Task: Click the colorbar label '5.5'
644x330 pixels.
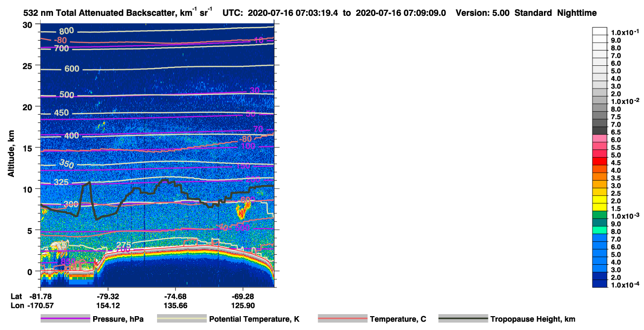Action: point(616,147)
